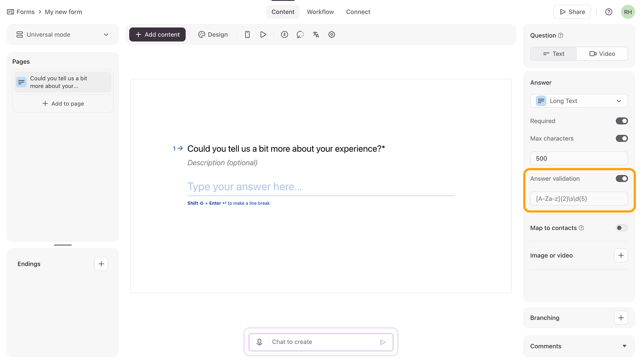Add a new ending with plus icon
Viewport: 642px width, 364px height.
101,264
